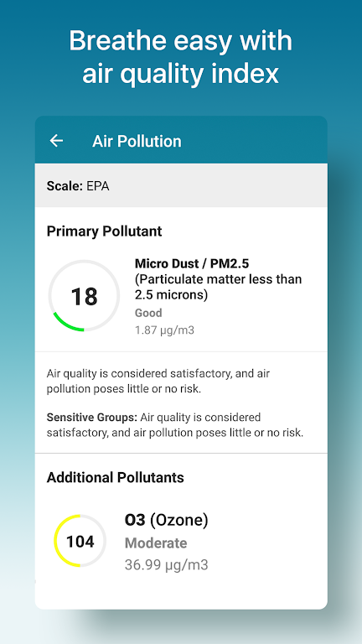Select the Scale: EPA row
Image resolution: width=362 pixels, height=644 pixels.
click(x=181, y=185)
